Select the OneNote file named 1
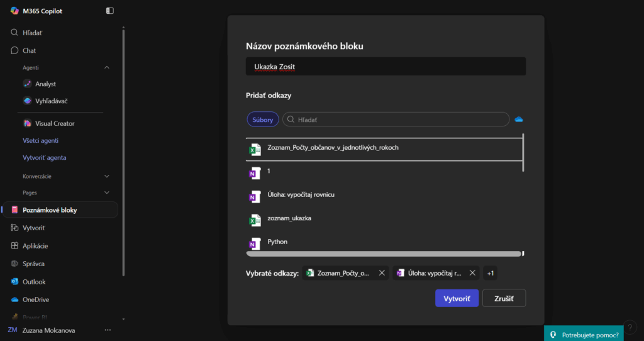Viewport: 644px width, 341px height. coord(384,172)
